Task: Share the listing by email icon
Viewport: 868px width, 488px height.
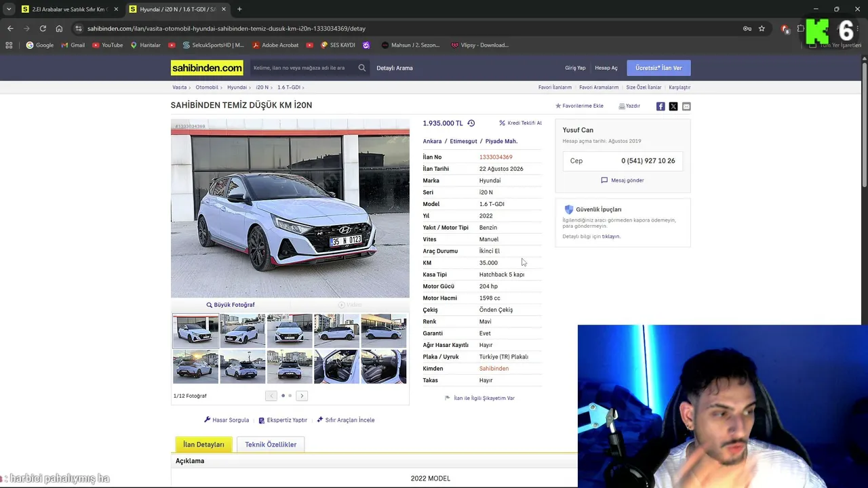Action: coord(686,106)
